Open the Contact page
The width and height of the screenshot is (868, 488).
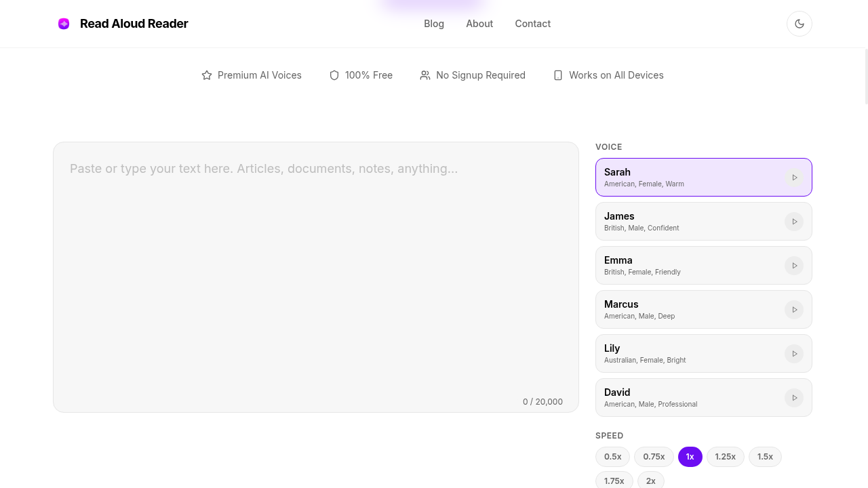click(x=533, y=24)
